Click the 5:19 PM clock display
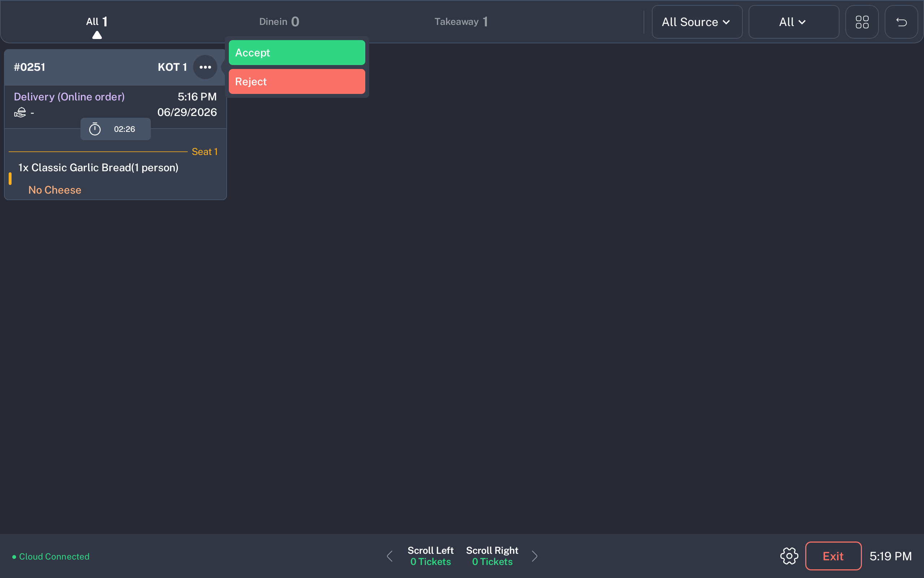Screen dimensions: 924x578 pyautogui.click(x=890, y=556)
